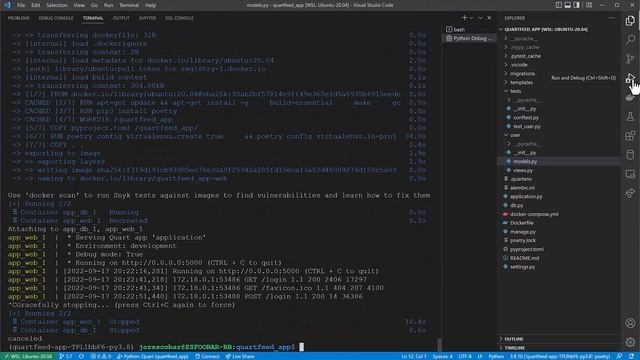
Task: Click the Connect status bar button
Action: (x=207, y=356)
